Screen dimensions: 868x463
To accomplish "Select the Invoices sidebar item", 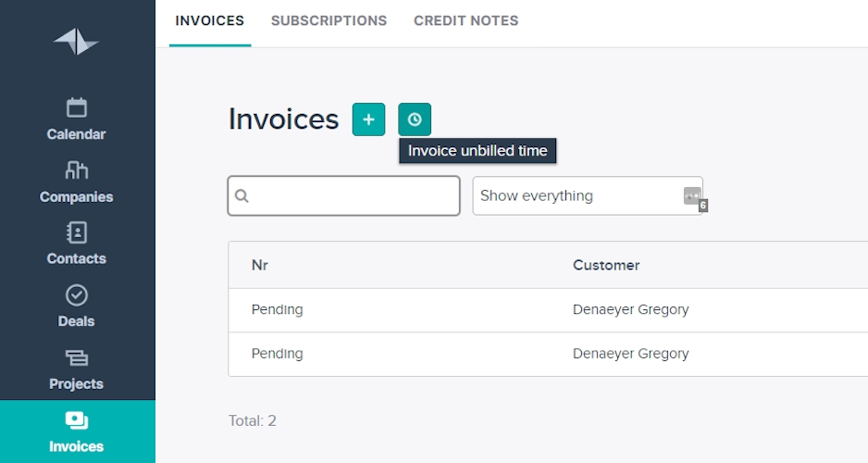I will [x=77, y=432].
